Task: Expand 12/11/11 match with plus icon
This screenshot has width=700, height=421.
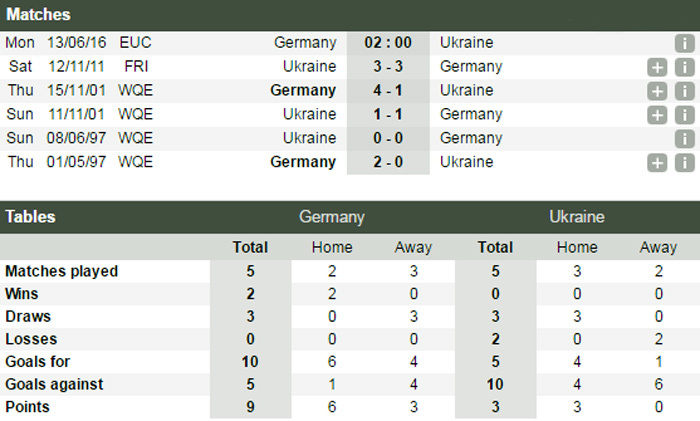Action: [x=657, y=67]
